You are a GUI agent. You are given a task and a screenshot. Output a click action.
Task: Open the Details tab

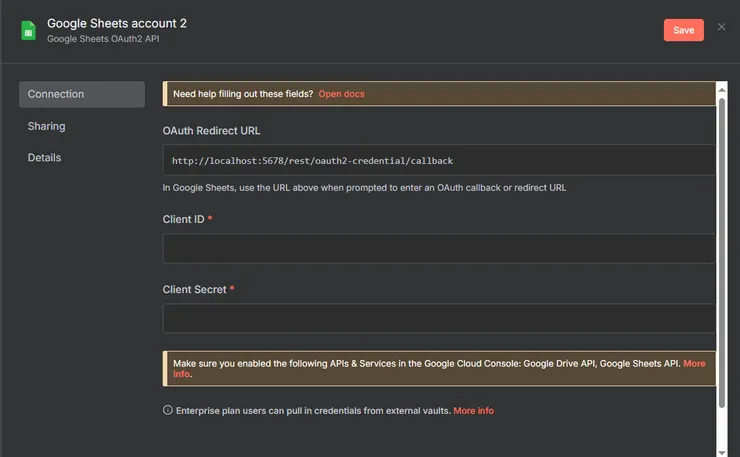pyautogui.click(x=44, y=158)
